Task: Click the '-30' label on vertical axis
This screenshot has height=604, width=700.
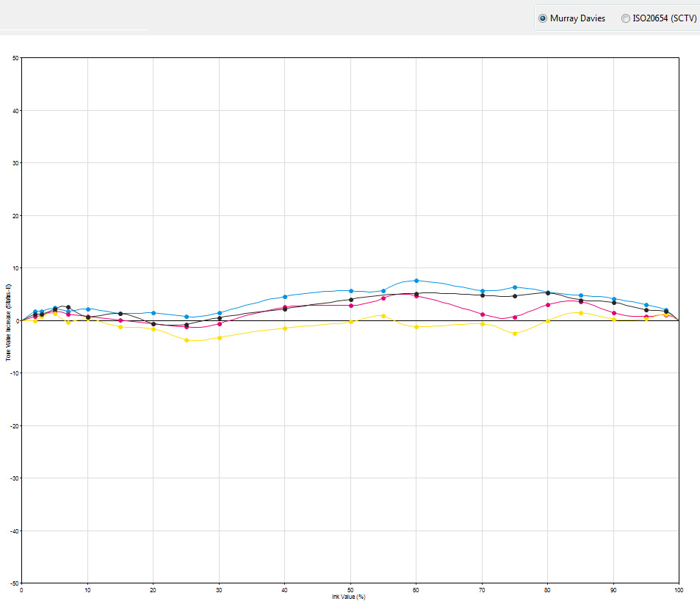Action: (x=14, y=478)
